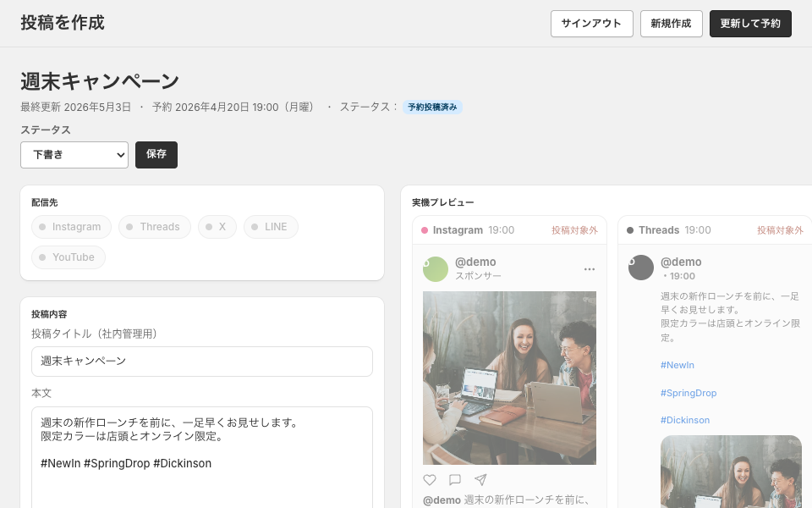812x508 pixels.
Task: Click the gray @demo avatar in Threads preview
Action: point(641,268)
